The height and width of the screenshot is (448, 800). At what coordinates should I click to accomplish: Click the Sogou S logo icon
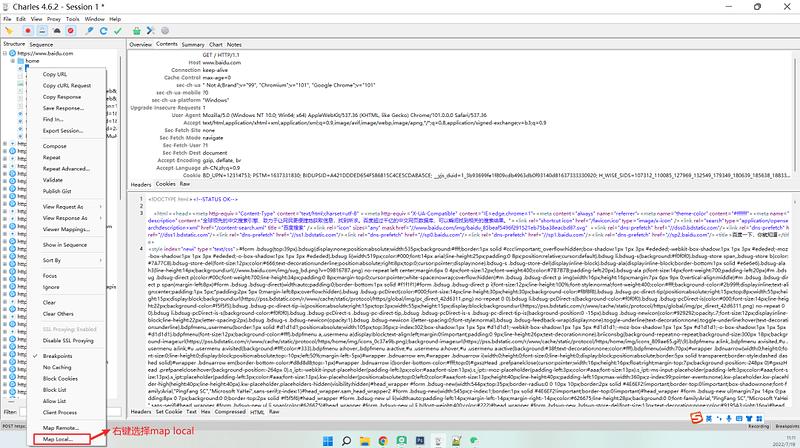click(696, 418)
